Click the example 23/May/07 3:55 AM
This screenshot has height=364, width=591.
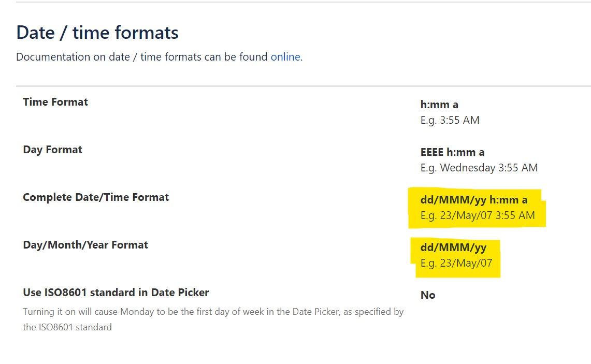(x=477, y=215)
